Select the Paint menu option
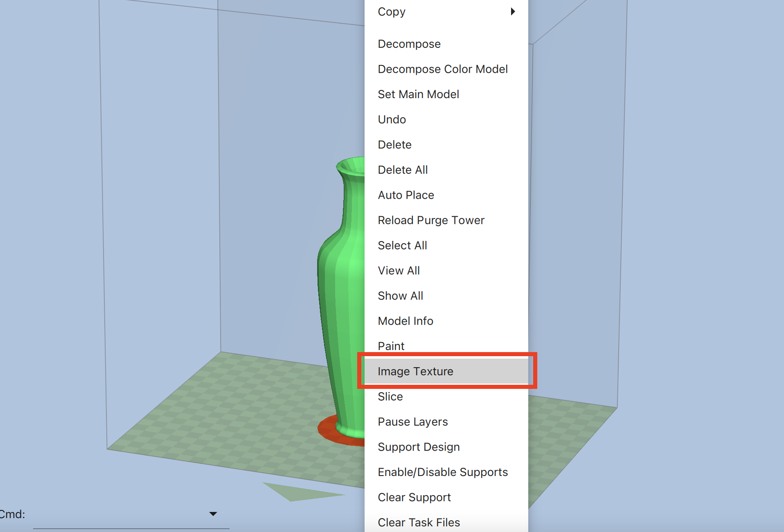Viewport: 784px width, 532px height. click(446, 346)
